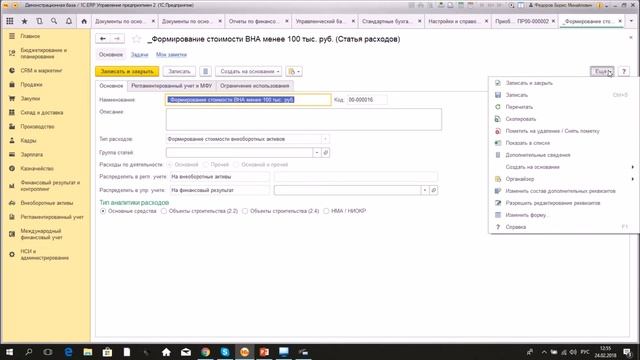
Task: Choose Пометить на удаление / Снять пометку
Action: (564, 131)
